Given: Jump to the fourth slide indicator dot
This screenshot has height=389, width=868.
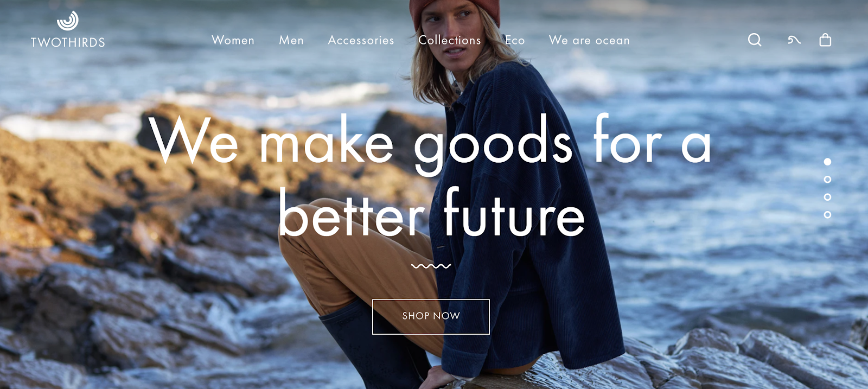Looking at the screenshot, I should coord(827,215).
